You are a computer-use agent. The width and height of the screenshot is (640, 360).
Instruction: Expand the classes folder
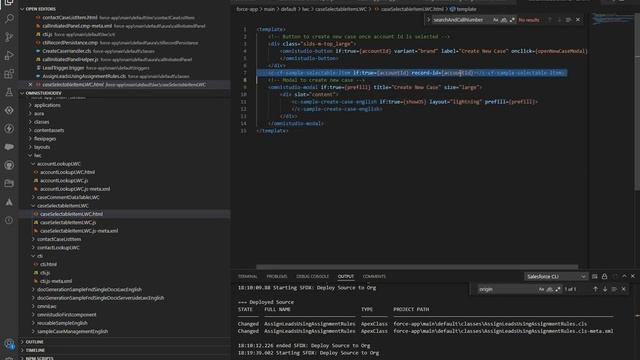[41, 122]
